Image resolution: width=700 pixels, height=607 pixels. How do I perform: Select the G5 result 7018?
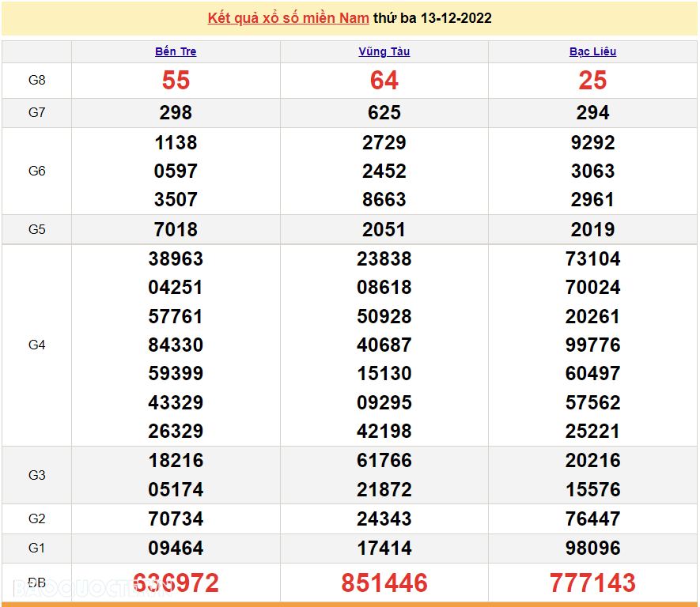176,229
